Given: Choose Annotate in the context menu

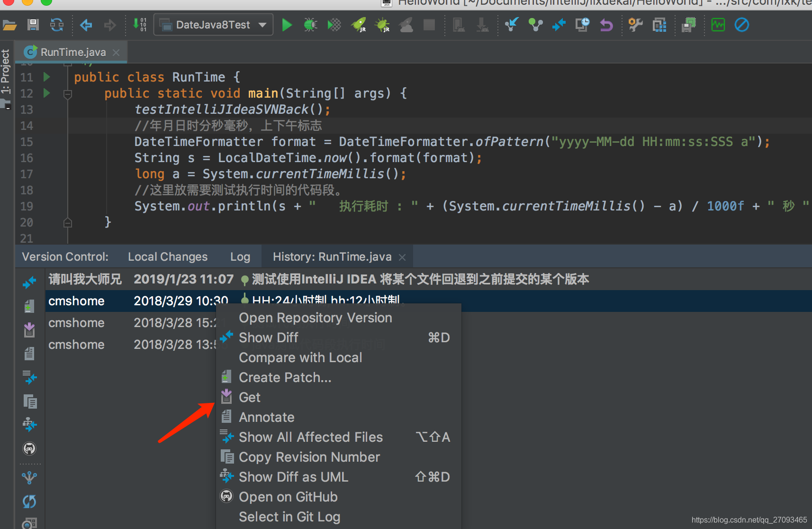Looking at the screenshot, I should pyautogui.click(x=338, y=417).
